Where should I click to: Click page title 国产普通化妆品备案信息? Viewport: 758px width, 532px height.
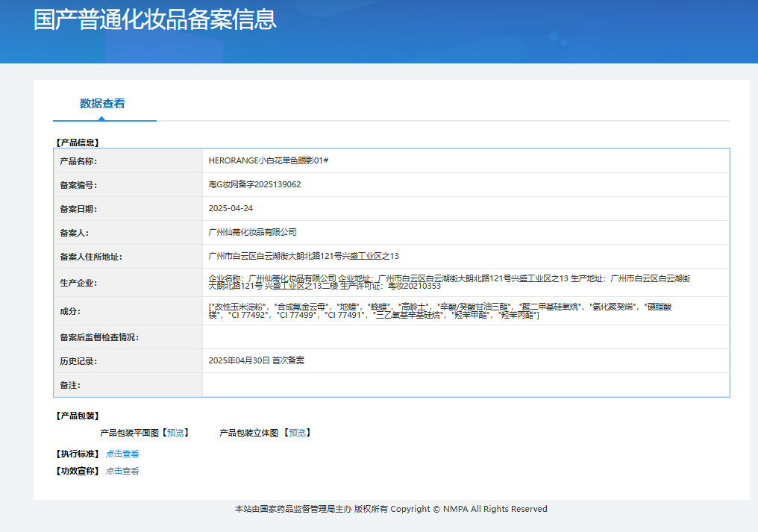[x=154, y=20]
